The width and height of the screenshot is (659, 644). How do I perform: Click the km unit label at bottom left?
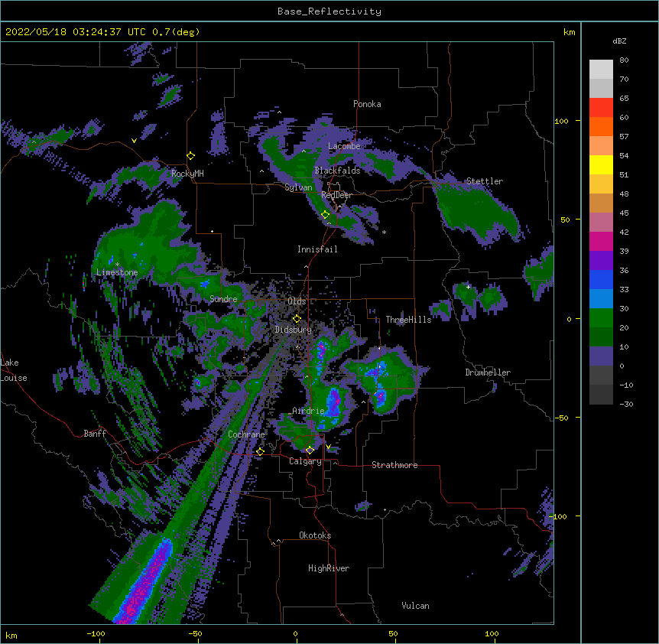coord(11,636)
